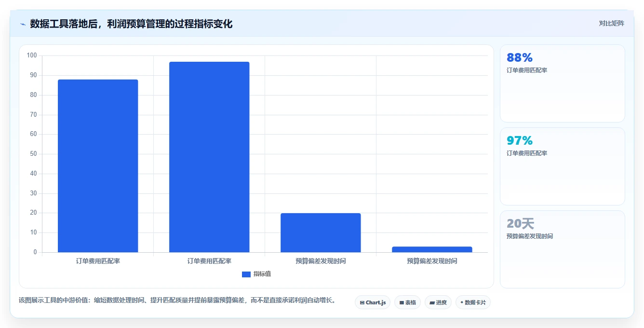Click the 订单费用匹配率 caption under 88%
644x328 pixels.
[527, 70]
